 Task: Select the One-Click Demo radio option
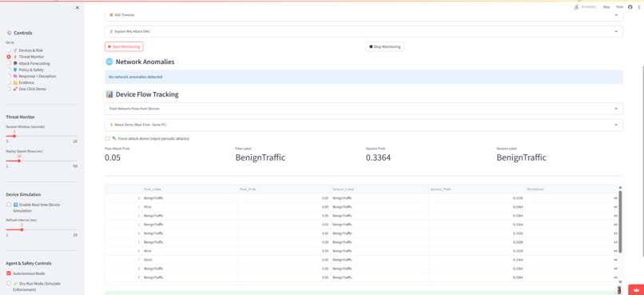(x=9, y=90)
